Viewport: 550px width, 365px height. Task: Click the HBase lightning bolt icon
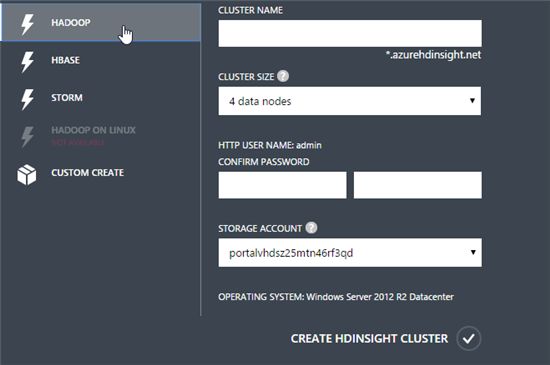(x=27, y=62)
